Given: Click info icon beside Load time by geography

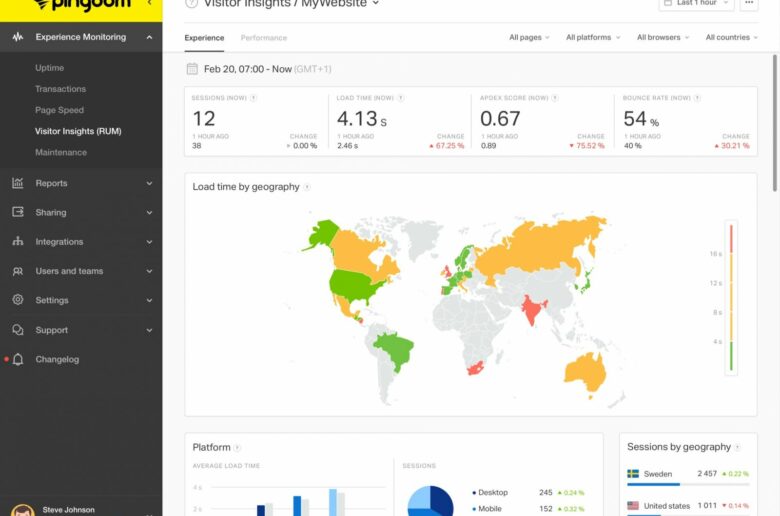Looking at the screenshot, I should pyautogui.click(x=307, y=187).
